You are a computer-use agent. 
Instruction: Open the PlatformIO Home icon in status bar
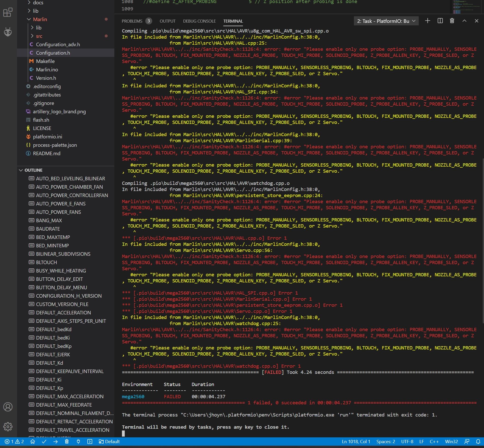33,441
